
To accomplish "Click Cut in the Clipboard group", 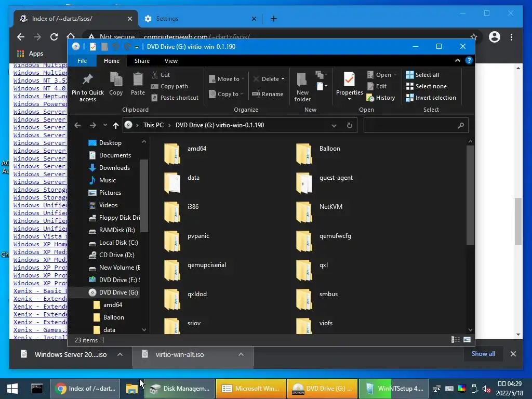I will coord(161,75).
